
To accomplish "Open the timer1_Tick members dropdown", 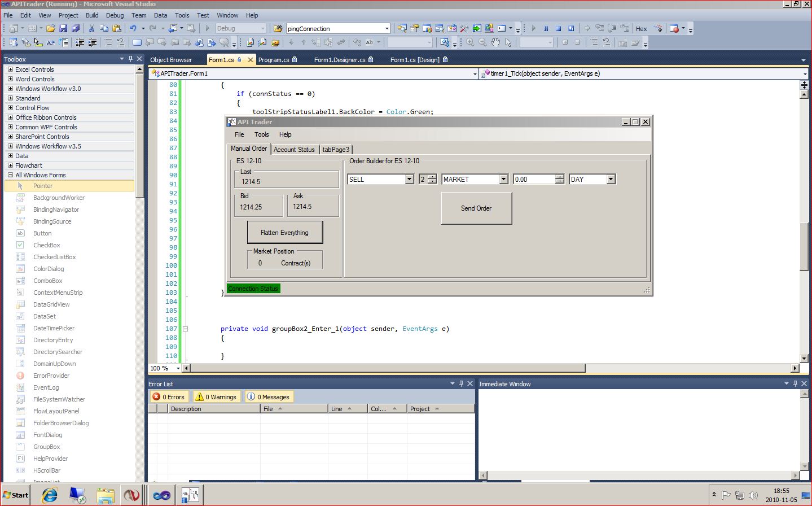I will coord(805,73).
